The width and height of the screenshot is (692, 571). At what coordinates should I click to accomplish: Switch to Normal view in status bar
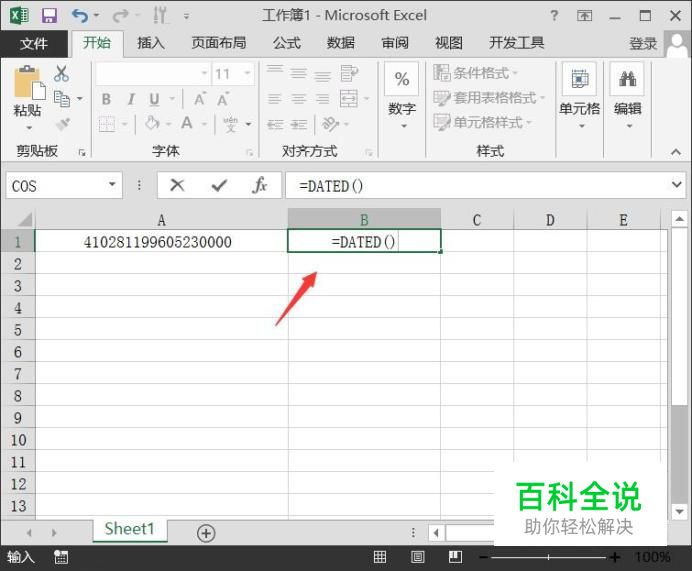click(x=380, y=557)
